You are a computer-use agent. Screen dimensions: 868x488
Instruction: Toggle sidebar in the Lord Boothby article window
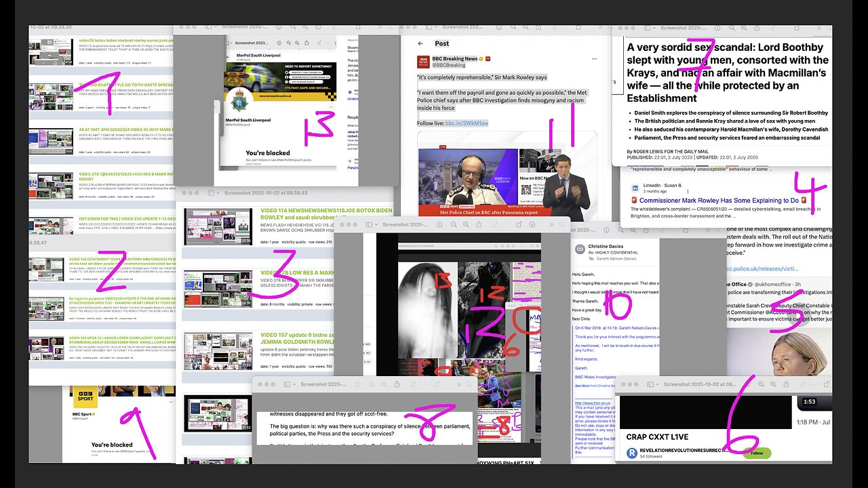coord(648,28)
